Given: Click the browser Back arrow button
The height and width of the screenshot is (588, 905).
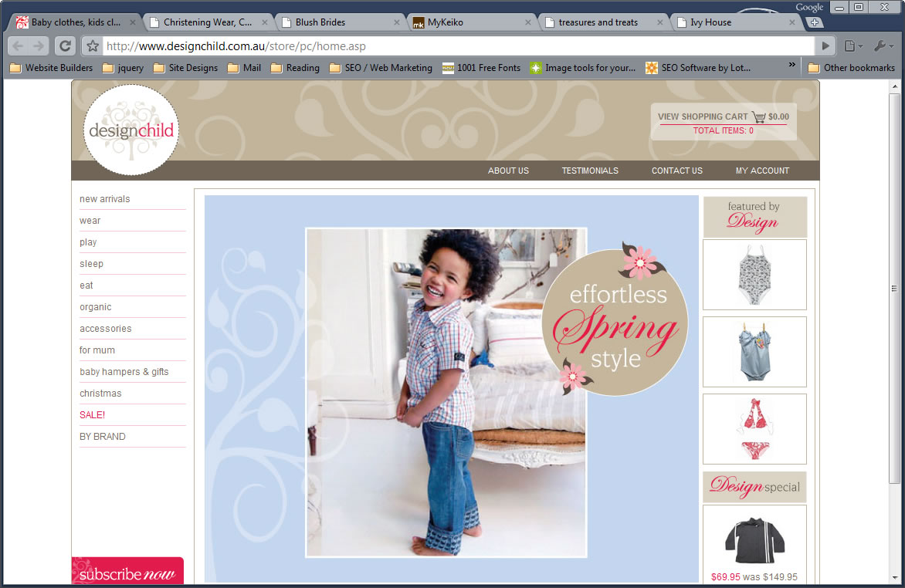Looking at the screenshot, I should coord(19,46).
